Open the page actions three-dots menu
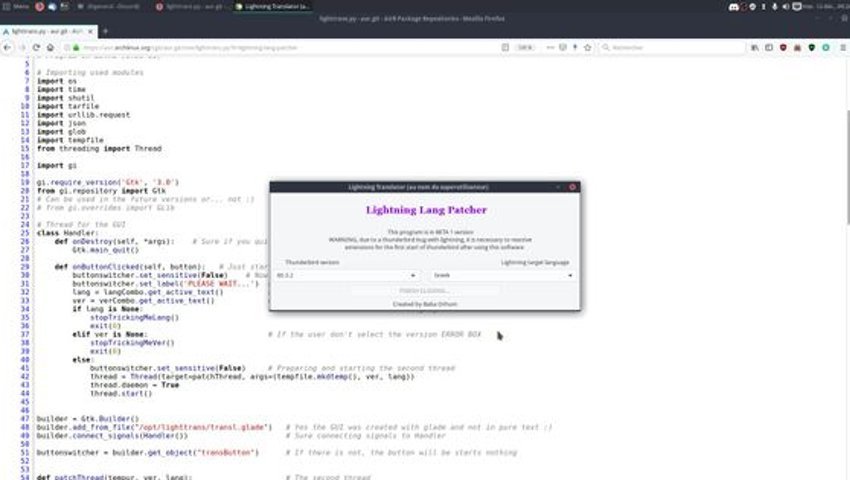Screen dimensions: 850x480 click(550, 48)
